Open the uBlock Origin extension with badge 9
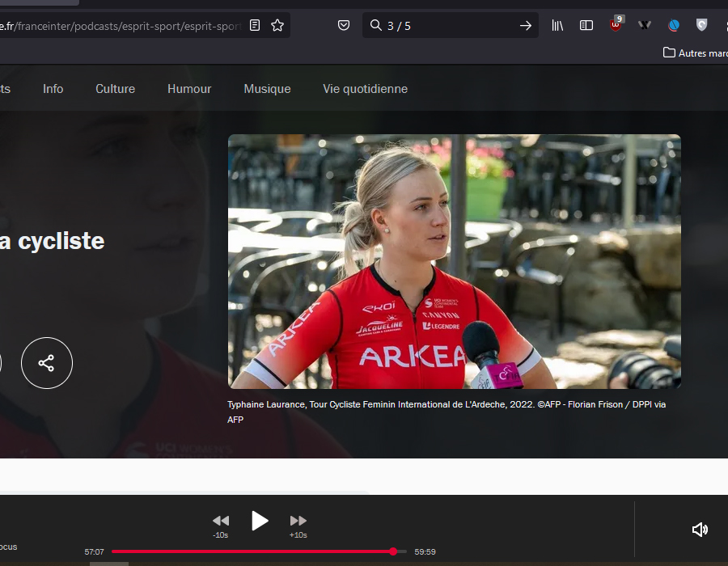Image resolution: width=728 pixels, height=566 pixels. [615, 25]
